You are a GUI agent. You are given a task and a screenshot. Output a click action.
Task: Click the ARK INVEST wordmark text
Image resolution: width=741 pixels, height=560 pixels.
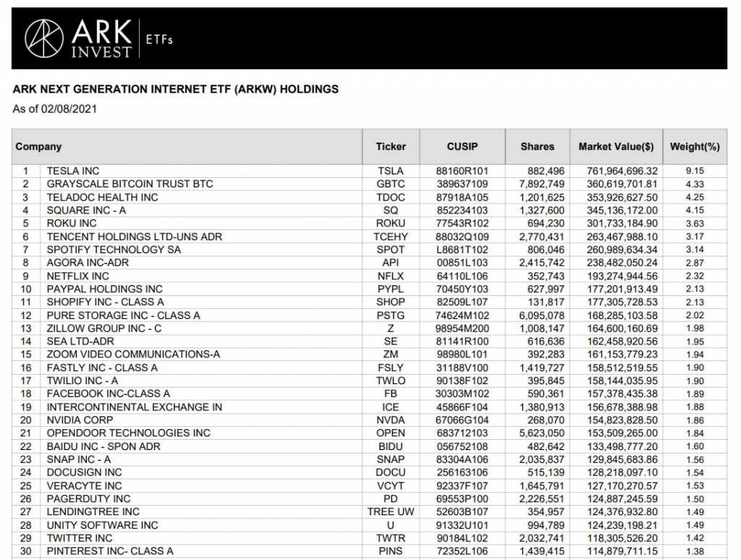[101, 39]
